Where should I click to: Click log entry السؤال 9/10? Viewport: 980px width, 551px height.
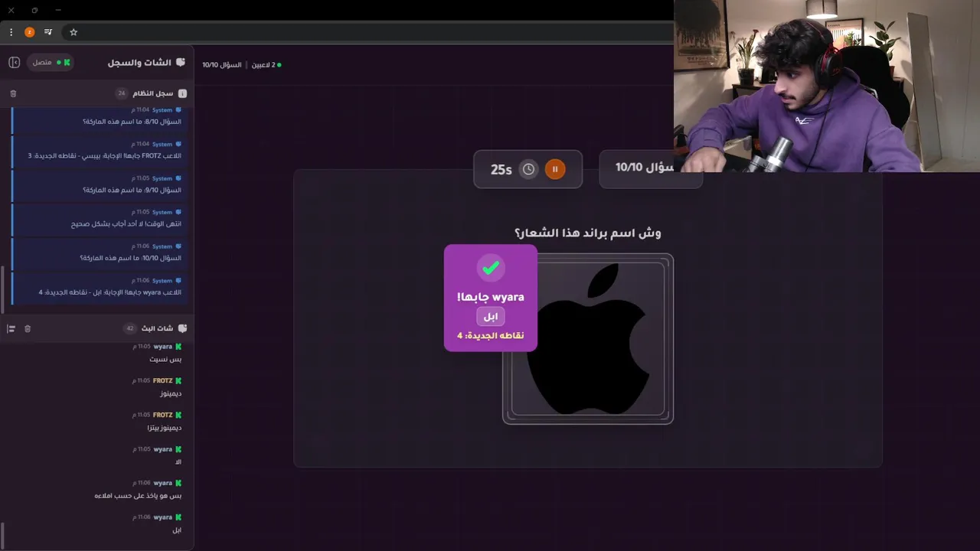click(x=100, y=185)
